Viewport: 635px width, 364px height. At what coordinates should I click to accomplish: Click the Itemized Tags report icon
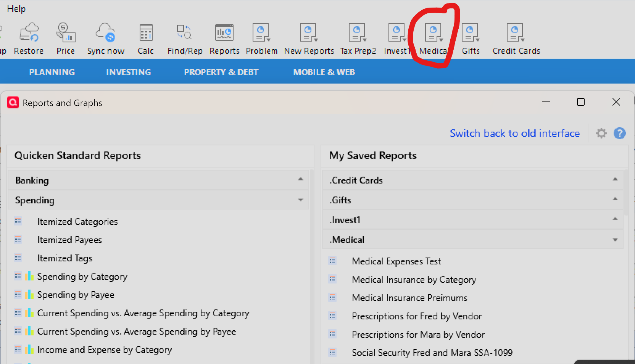pos(18,258)
